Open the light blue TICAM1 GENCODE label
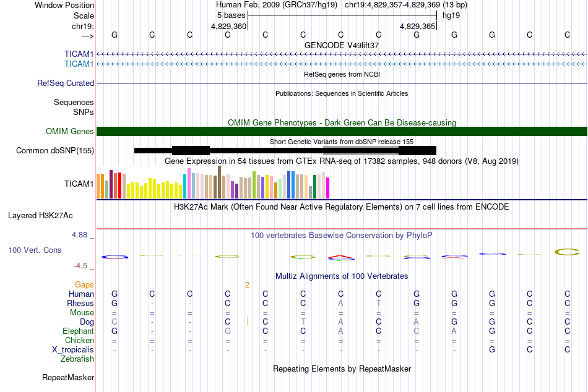The height and width of the screenshot is (392, 588). click(79, 64)
